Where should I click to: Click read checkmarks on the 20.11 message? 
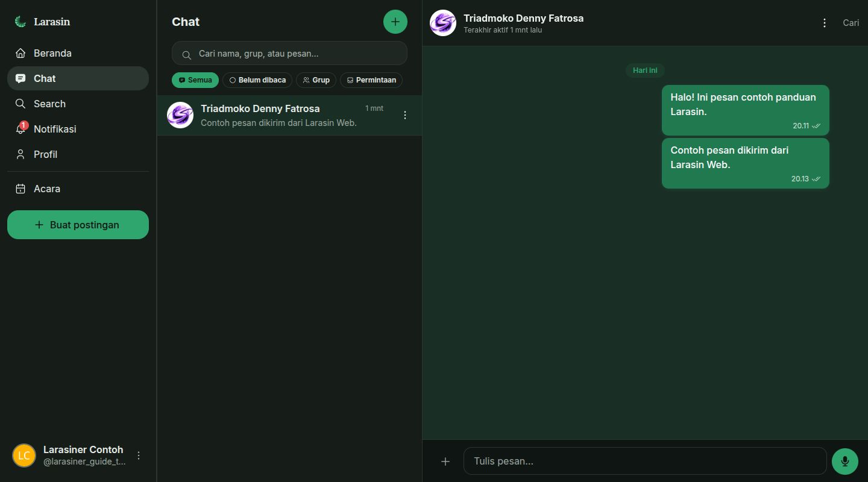pos(816,126)
